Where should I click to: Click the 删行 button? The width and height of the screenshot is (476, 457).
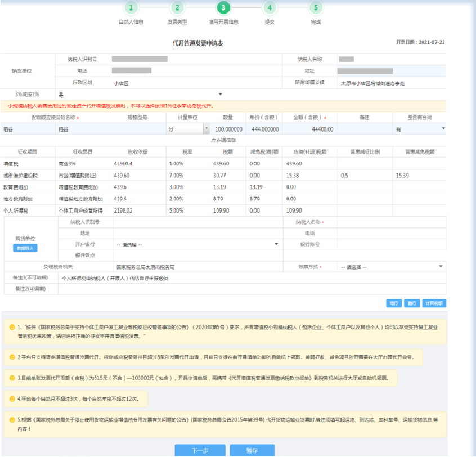coord(412,303)
